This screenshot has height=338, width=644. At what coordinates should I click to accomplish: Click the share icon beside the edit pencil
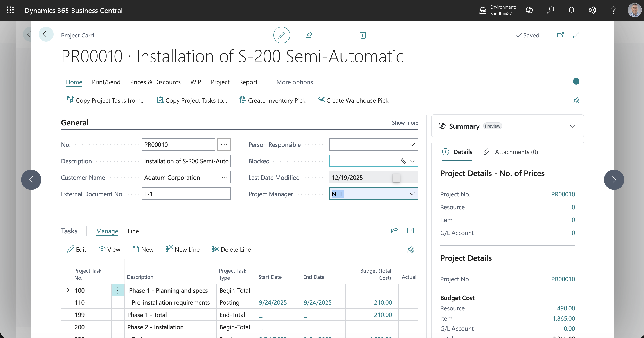tap(309, 35)
